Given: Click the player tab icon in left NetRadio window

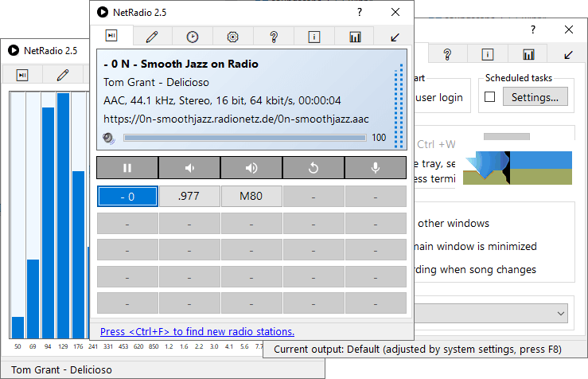Looking at the screenshot, I should [22, 75].
